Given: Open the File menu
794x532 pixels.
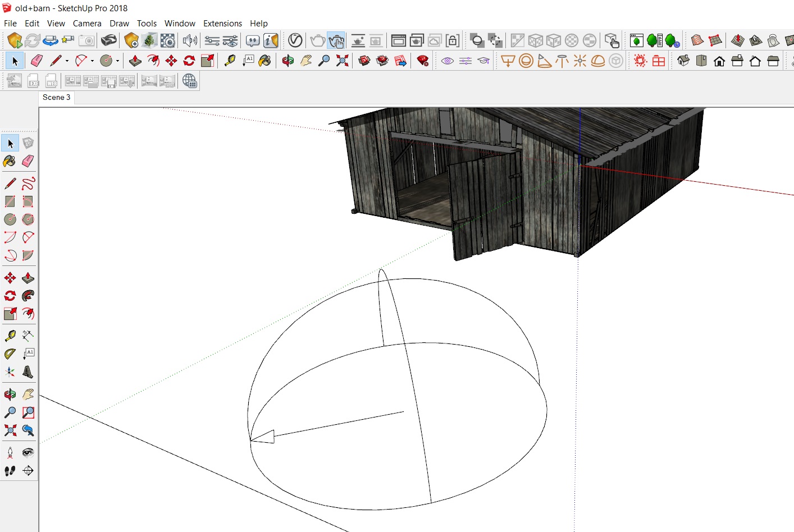Looking at the screenshot, I should click(10, 24).
